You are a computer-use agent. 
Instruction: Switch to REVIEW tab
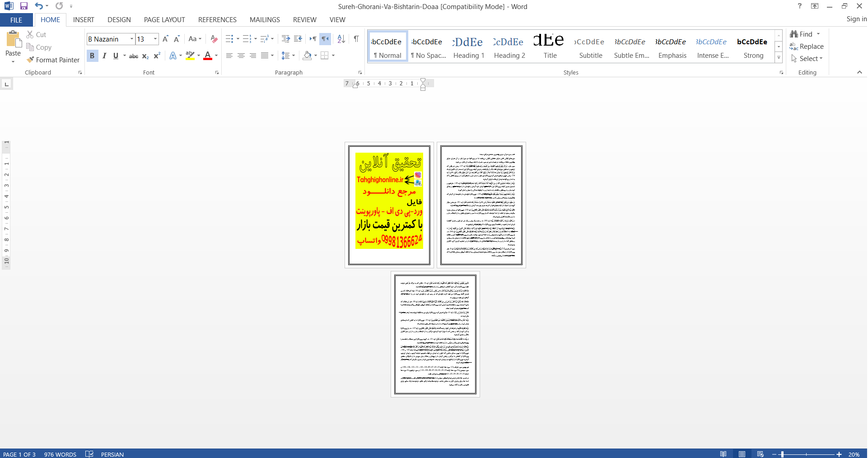tap(304, 20)
